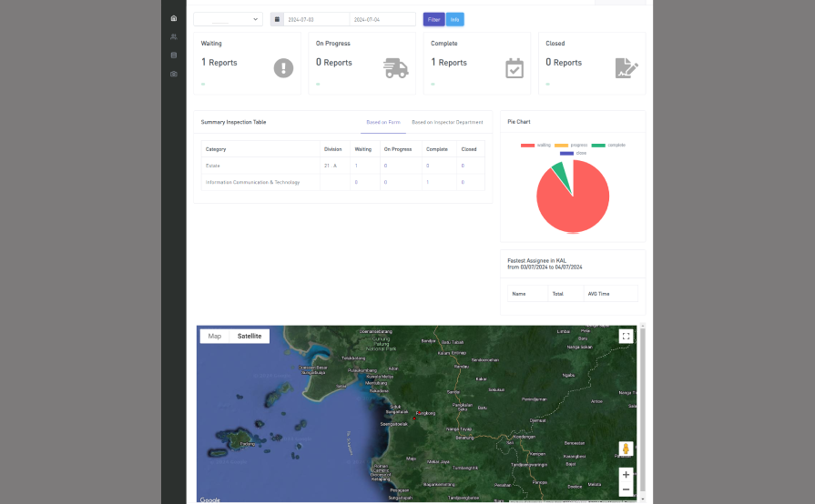Expand the dropdown left of the date fields
Image resolution: width=815 pixels, height=504 pixels.
(x=228, y=19)
